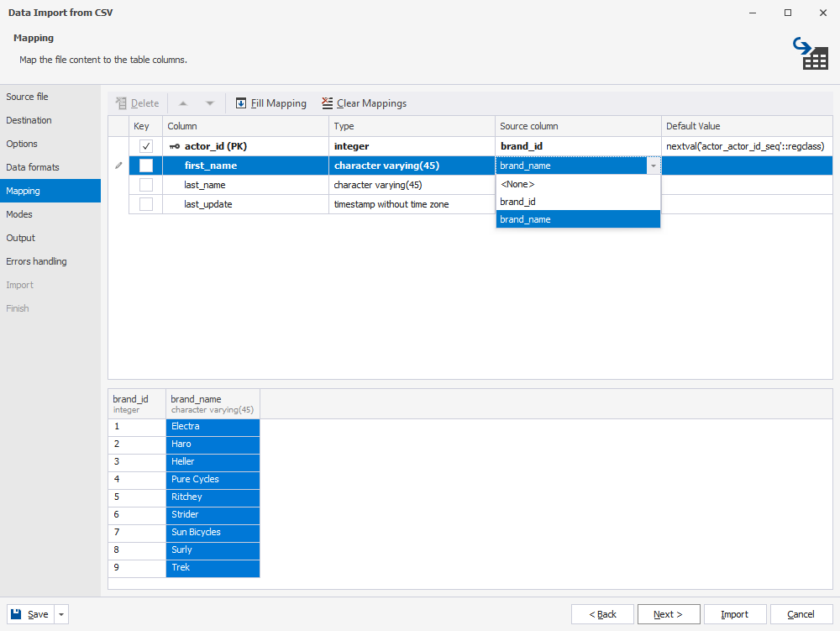This screenshot has width=840, height=631.
Task: Click the brand_name preview column header
Action: coord(213,404)
